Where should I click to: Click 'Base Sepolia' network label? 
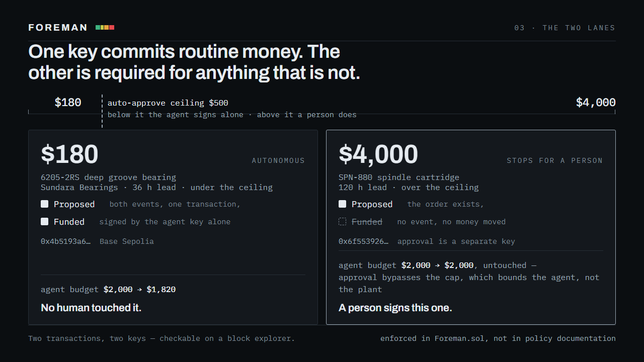pos(127,241)
